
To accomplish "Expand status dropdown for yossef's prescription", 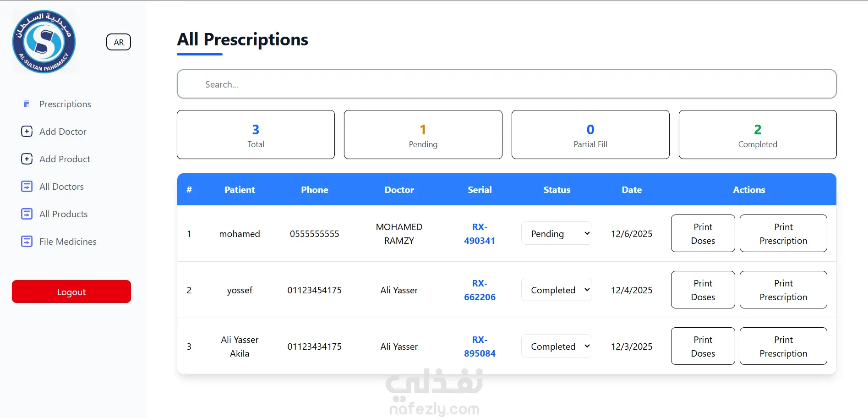I will pos(557,290).
